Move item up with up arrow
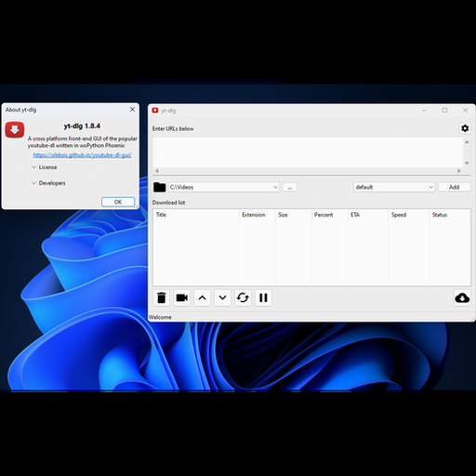The height and width of the screenshot is (476, 476). pyautogui.click(x=202, y=297)
